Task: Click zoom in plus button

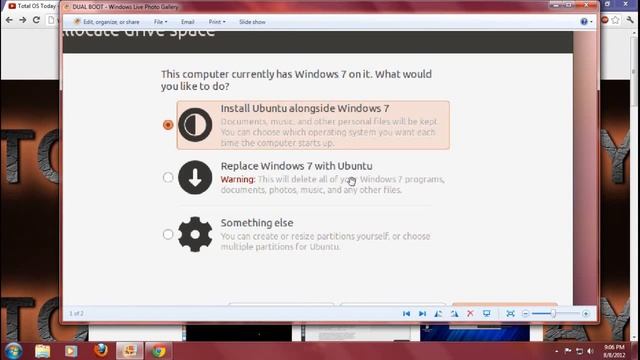Action: pyautogui.click(x=586, y=313)
